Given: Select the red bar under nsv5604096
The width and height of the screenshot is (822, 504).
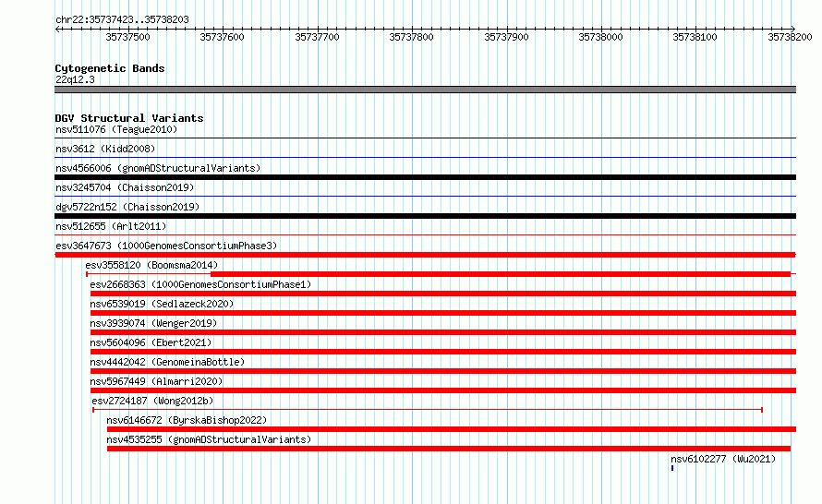Looking at the screenshot, I should click(x=443, y=352).
